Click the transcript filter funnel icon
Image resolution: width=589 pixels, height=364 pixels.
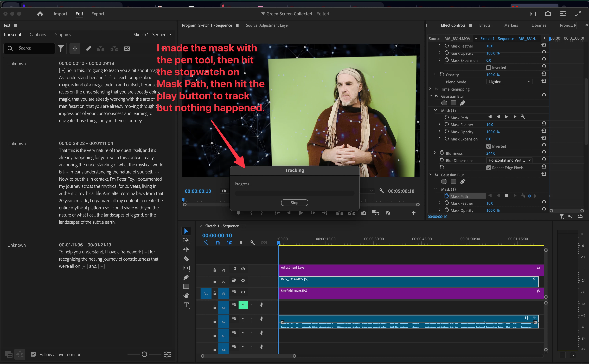pyautogui.click(x=61, y=48)
